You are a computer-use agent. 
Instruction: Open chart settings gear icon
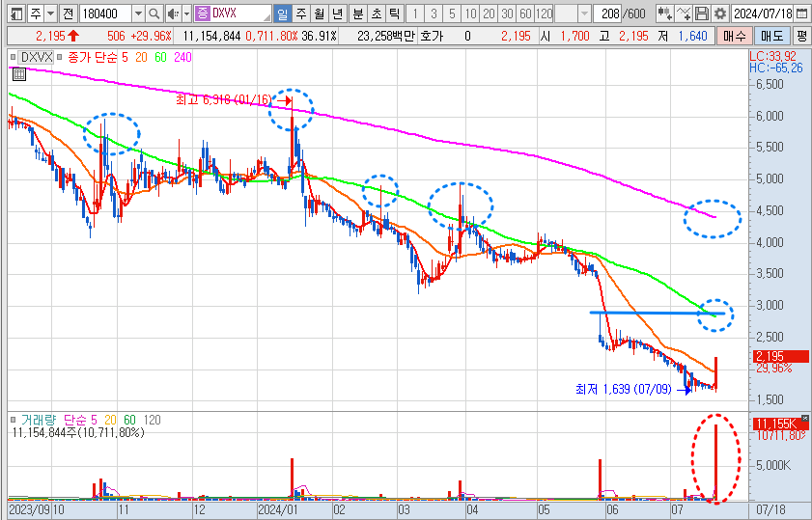pyautogui.click(x=720, y=14)
